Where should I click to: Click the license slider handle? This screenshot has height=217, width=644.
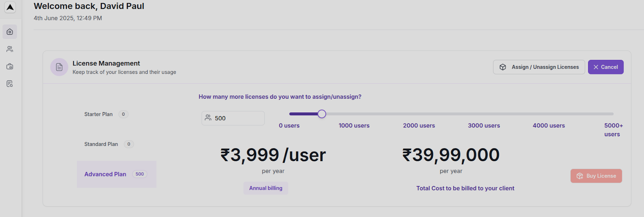click(x=322, y=114)
